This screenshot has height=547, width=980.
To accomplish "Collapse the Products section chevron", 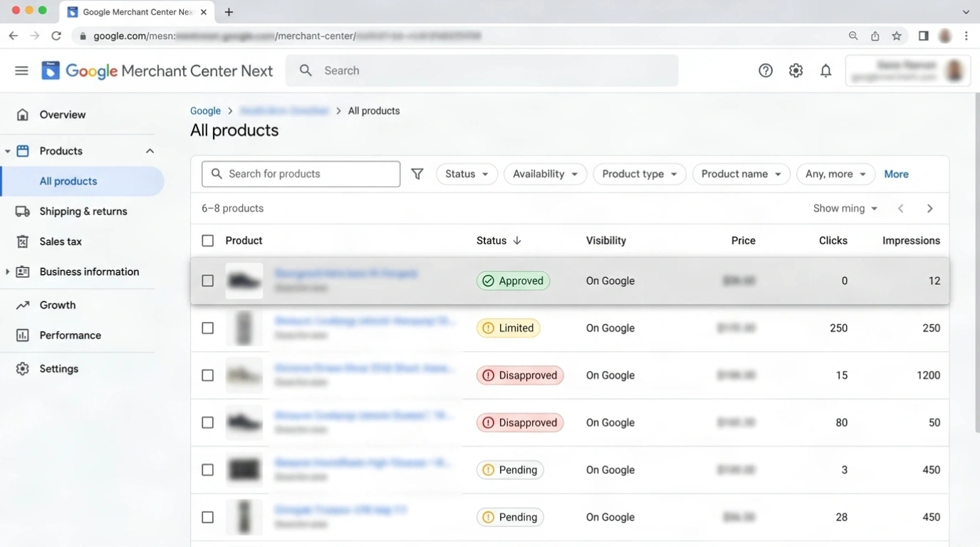I will tap(150, 151).
